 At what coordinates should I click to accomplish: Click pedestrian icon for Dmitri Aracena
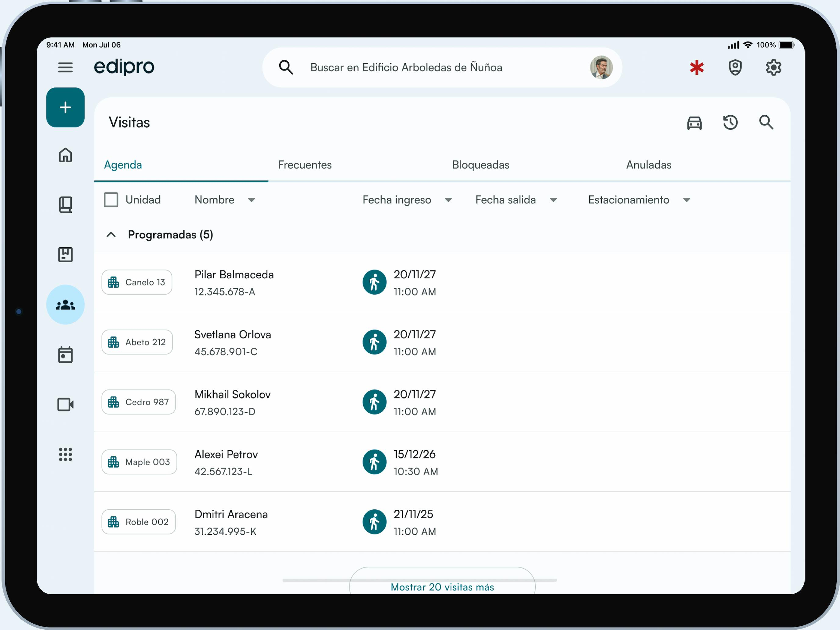click(x=375, y=522)
